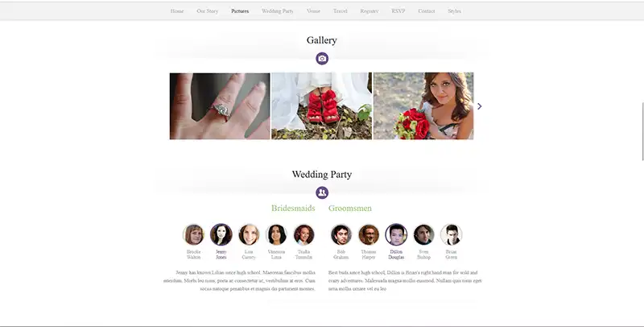The image size is (644, 327).
Task: Select Dillon Douglas groomsman avatar
Action: click(x=396, y=234)
